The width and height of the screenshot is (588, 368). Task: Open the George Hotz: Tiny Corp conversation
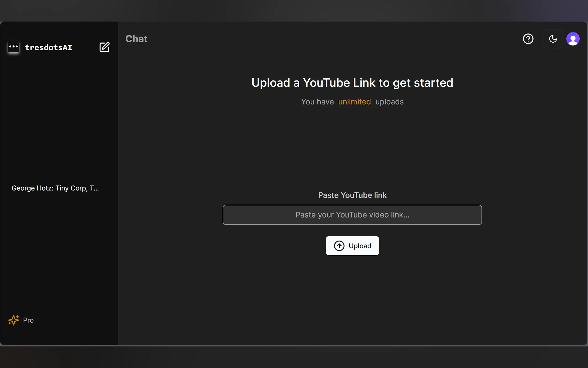tap(55, 188)
